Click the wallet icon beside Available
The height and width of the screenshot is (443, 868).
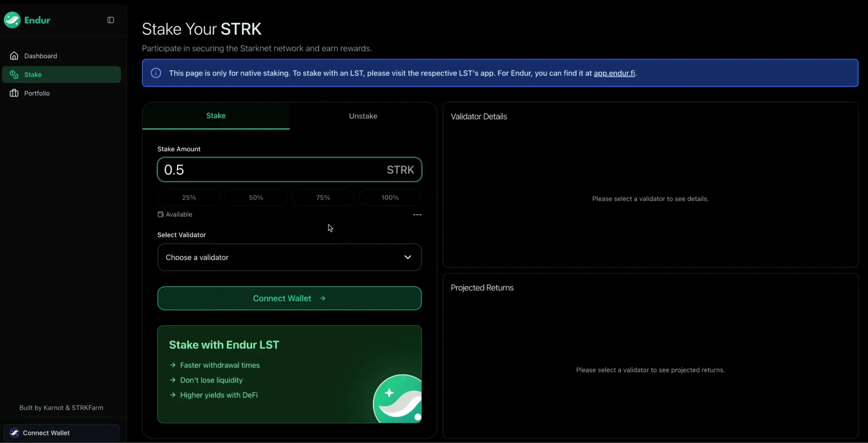[161, 214]
